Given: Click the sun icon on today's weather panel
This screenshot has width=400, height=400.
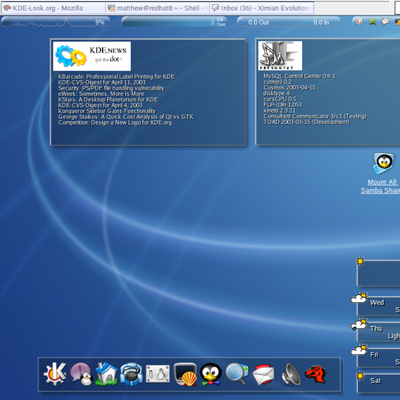Looking at the screenshot, I should pos(360,261).
